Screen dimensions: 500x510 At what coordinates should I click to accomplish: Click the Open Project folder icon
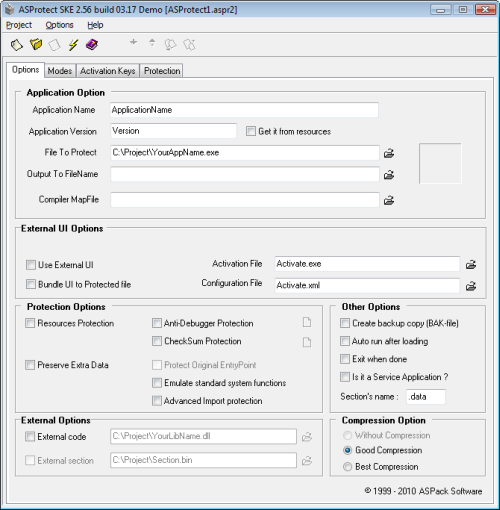point(36,44)
